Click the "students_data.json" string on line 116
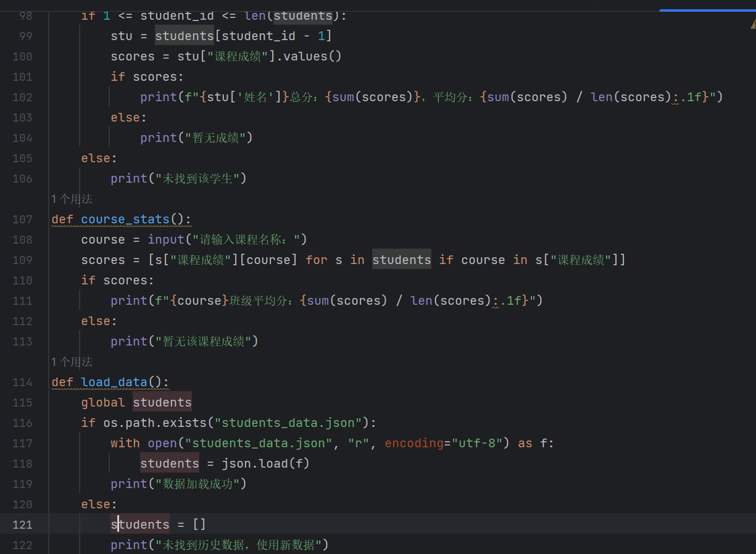Image resolution: width=756 pixels, height=554 pixels. point(289,423)
